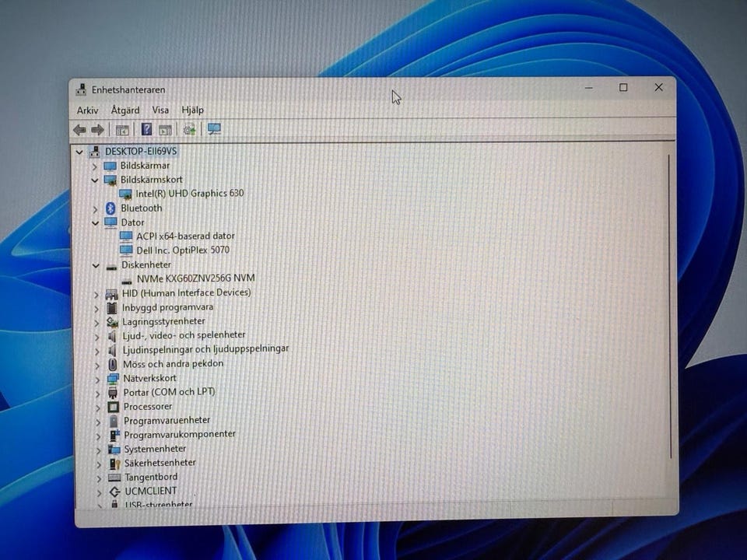The width and height of the screenshot is (747, 560).
Task: Select the Inbyggd programvara label
Action: (168, 308)
